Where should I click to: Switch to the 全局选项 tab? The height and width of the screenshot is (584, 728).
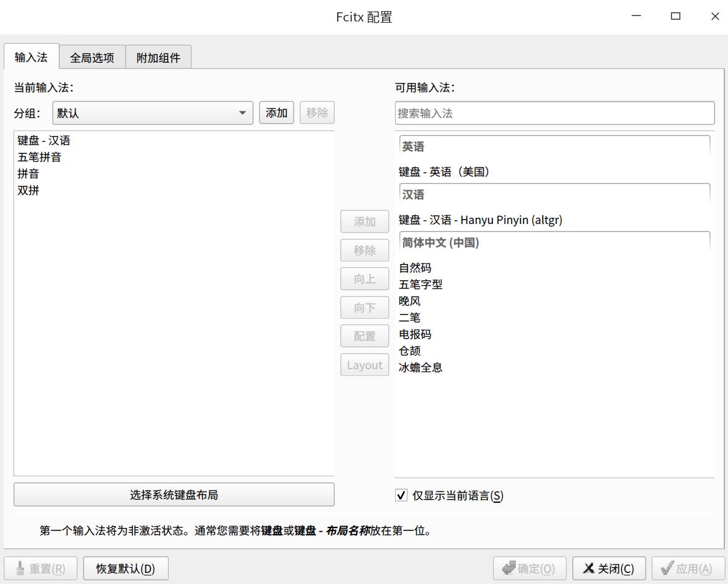pyautogui.click(x=91, y=56)
